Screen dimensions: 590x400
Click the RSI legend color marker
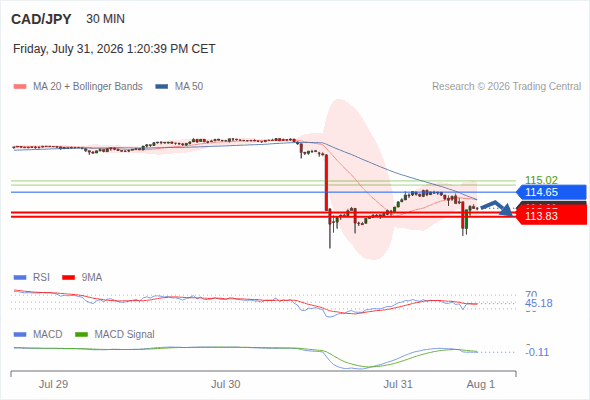point(20,278)
